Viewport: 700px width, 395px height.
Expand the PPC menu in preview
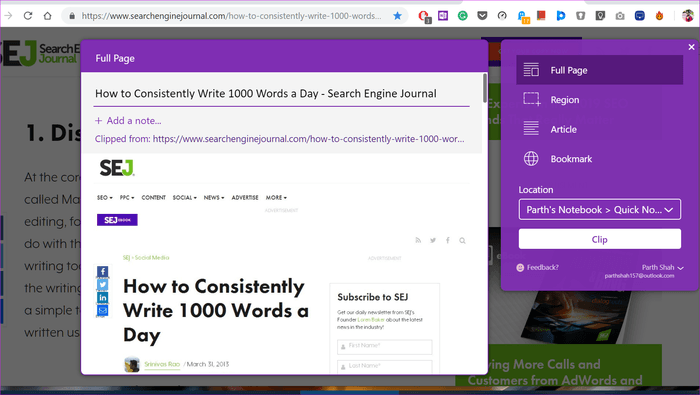coord(127,197)
